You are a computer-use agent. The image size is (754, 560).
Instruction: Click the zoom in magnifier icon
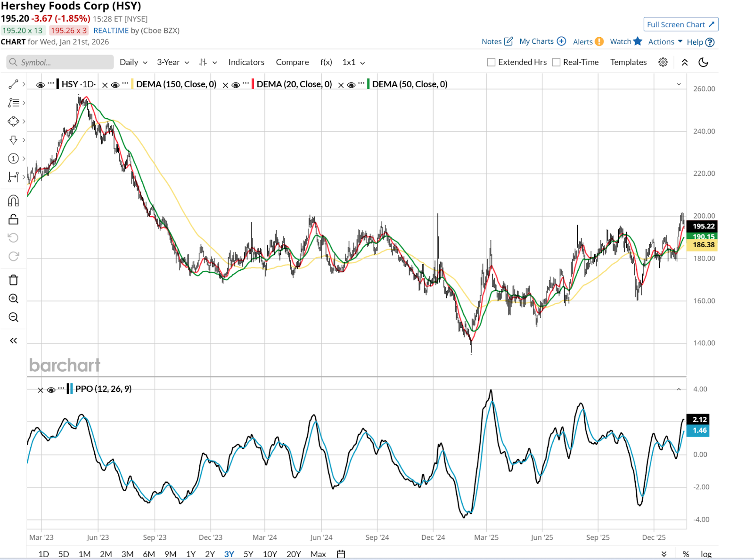pos(13,299)
